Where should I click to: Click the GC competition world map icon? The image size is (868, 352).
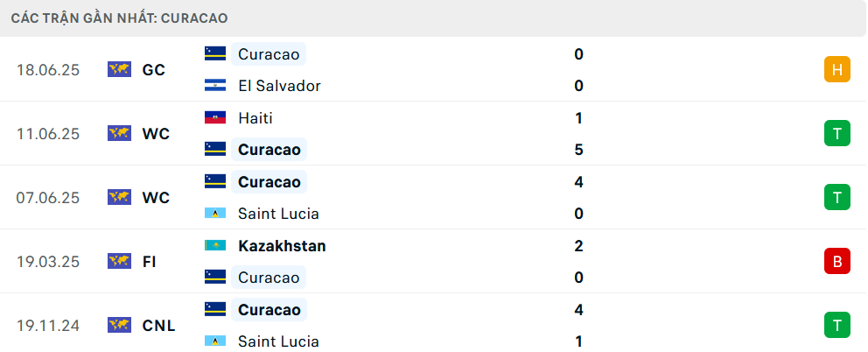point(120,69)
